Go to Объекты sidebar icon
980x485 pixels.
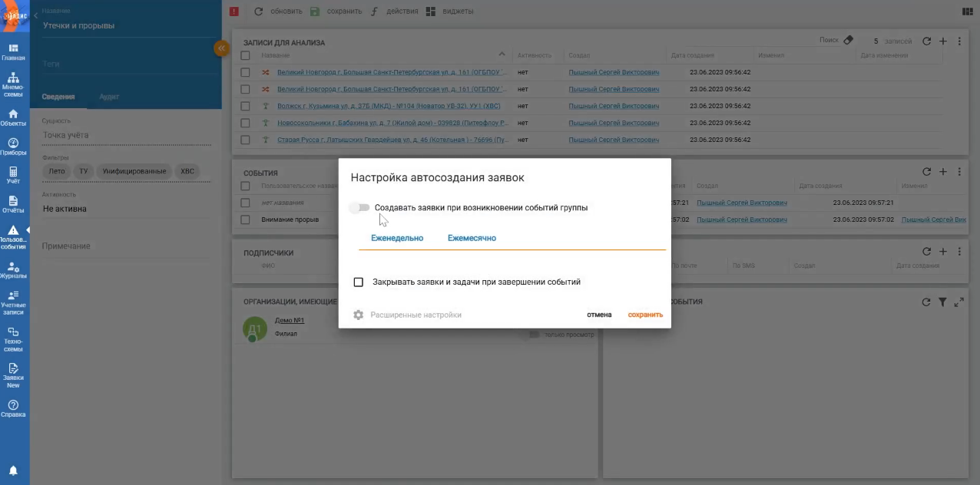pyautogui.click(x=13, y=117)
